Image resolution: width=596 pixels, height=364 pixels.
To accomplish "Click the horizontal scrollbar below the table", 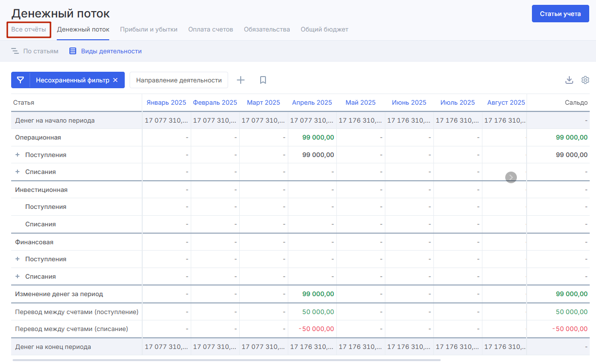I will [x=226, y=360].
